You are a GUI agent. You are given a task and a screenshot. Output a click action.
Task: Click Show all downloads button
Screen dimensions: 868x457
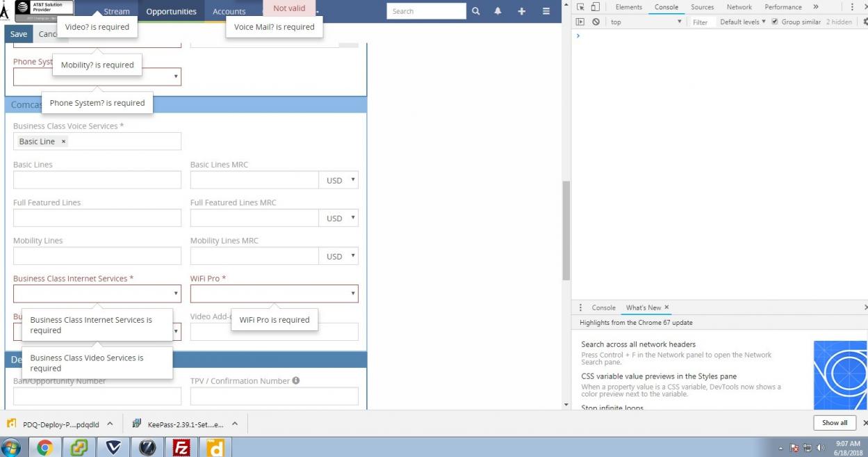point(834,423)
